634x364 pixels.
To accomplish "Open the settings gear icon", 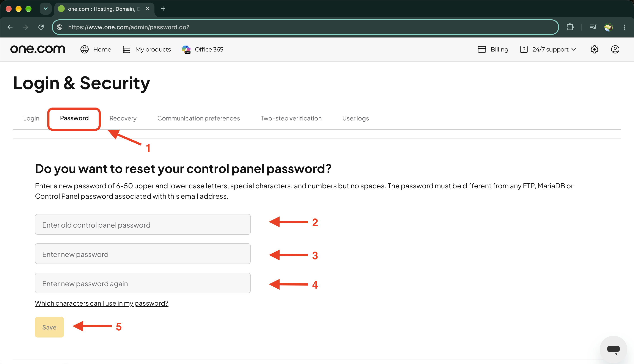I will [x=594, y=49].
